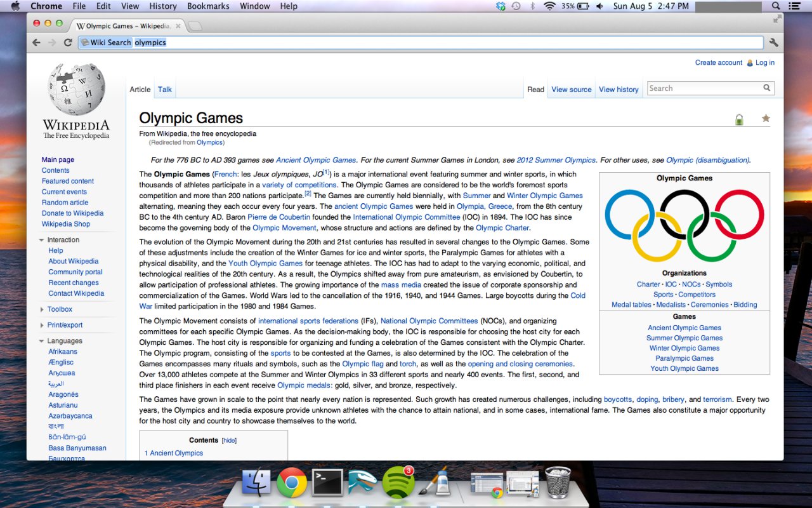
Task: Open the Edit menu
Action: click(103, 6)
